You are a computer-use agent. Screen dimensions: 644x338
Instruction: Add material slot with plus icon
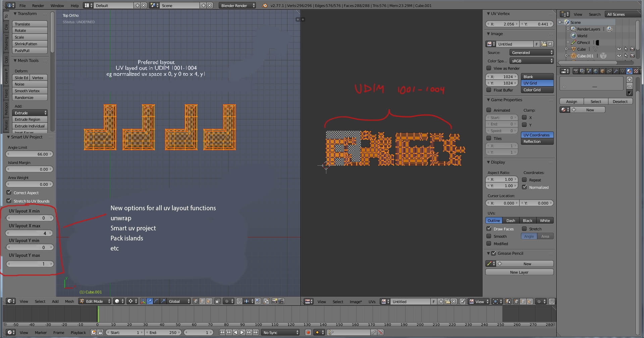pyautogui.click(x=630, y=79)
